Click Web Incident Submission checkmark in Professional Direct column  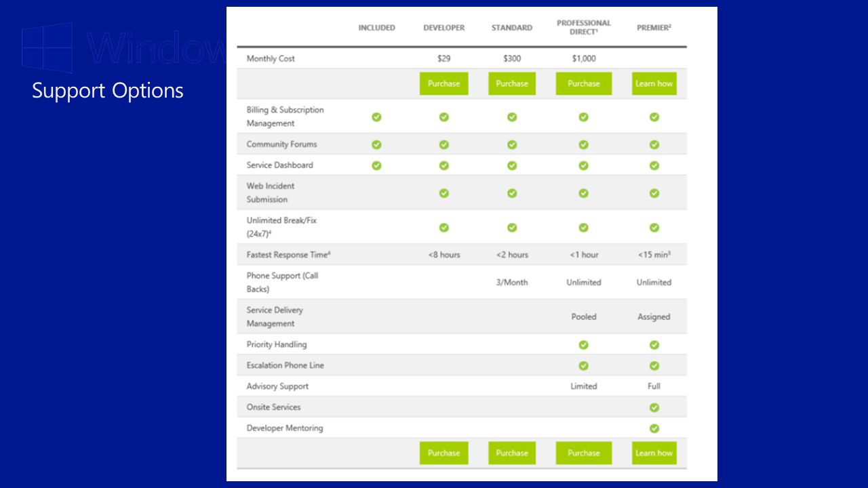coord(583,193)
